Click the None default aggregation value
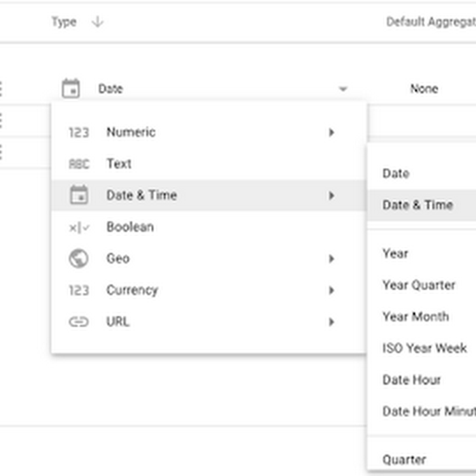Screen dimensions: 476x476 click(424, 88)
